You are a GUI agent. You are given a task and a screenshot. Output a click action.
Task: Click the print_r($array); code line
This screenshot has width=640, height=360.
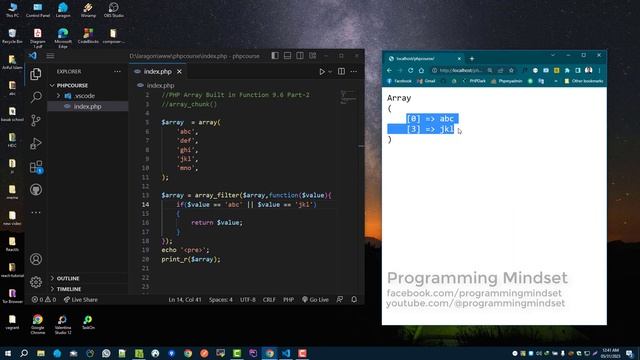[x=191, y=259]
